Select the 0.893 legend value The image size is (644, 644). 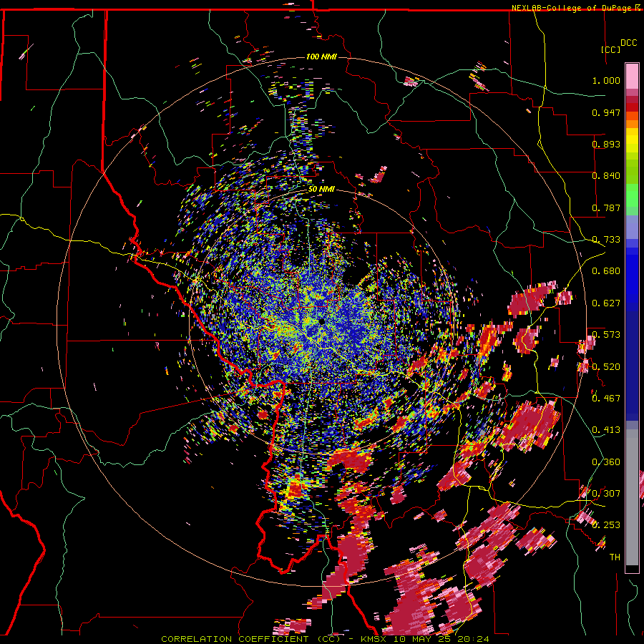pos(606,144)
